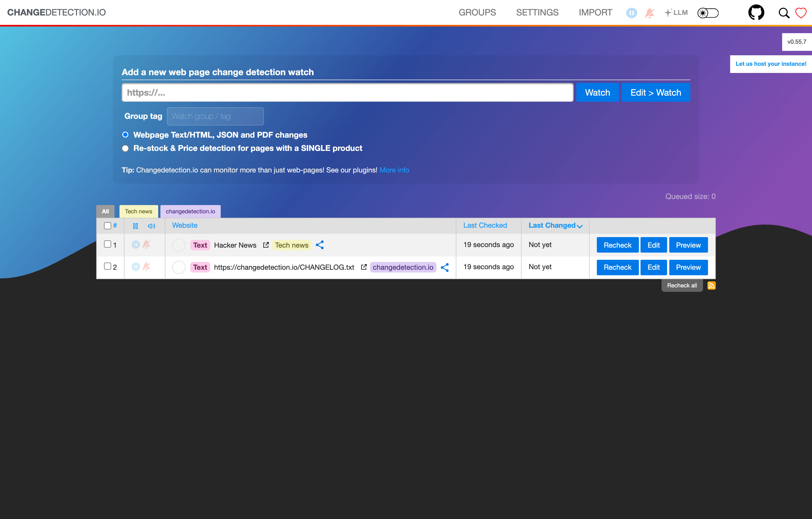Click the Text label on Hacker News row

click(x=200, y=245)
